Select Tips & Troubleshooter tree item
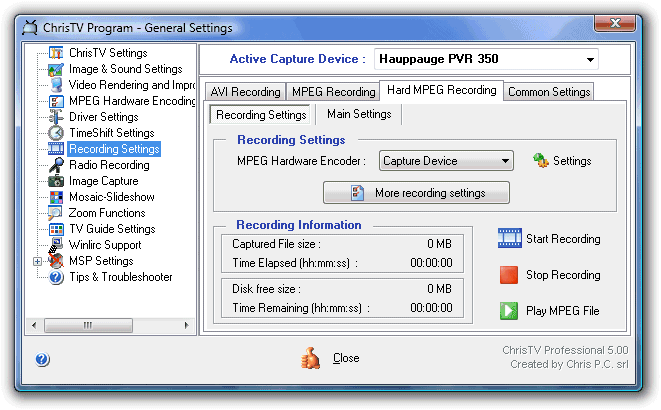 (121, 277)
